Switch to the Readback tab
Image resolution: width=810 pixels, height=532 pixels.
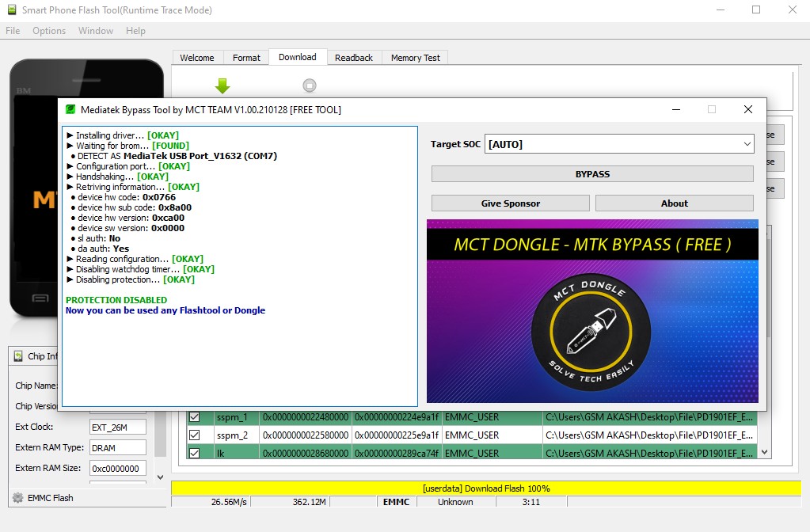click(x=354, y=58)
